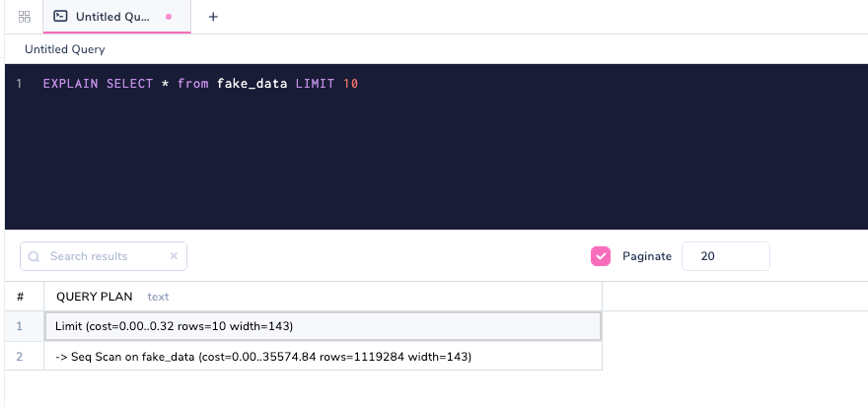Click the pagination size field showing 20
868x407 pixels.
point(725,256)
